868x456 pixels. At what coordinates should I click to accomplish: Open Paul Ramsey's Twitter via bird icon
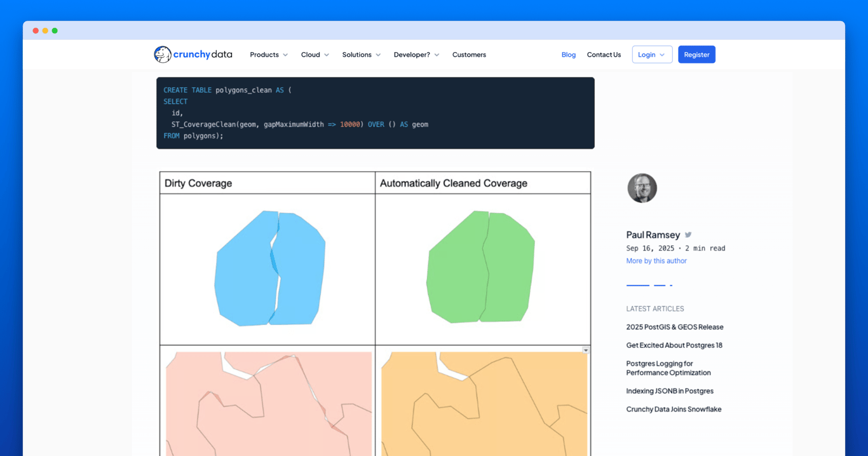point(687,234)
